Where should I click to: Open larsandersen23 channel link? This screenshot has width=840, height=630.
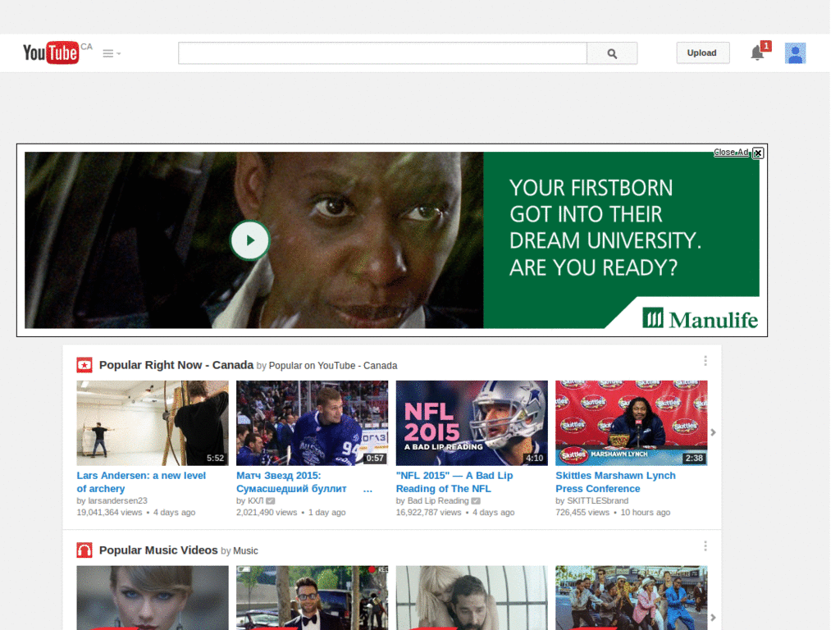[117, 500]
